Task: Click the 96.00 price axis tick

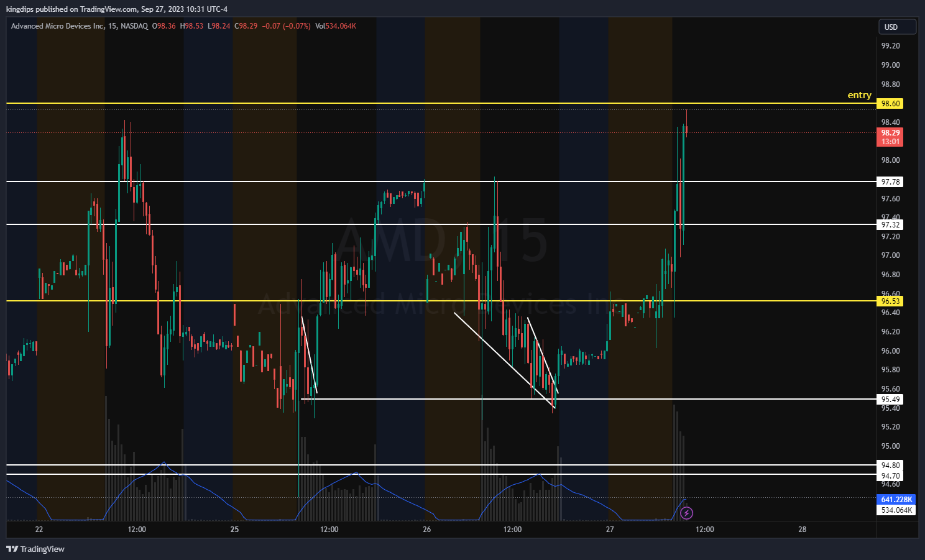Action: (x=890, y=351)
